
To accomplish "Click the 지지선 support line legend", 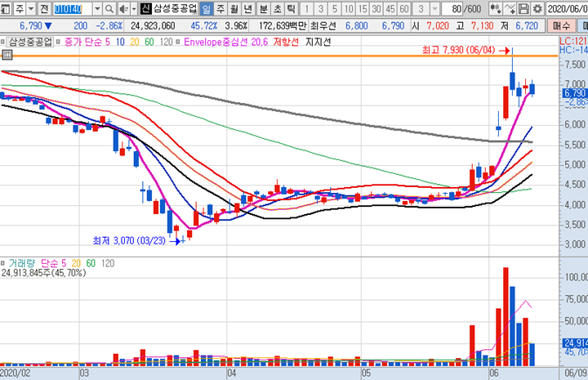I will tap(318, 42).
